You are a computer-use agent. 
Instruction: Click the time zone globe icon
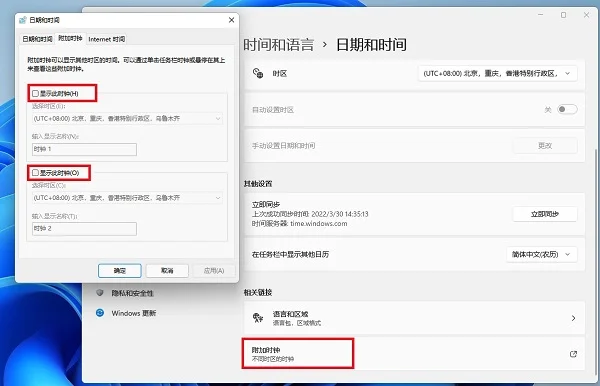point(258,73)
